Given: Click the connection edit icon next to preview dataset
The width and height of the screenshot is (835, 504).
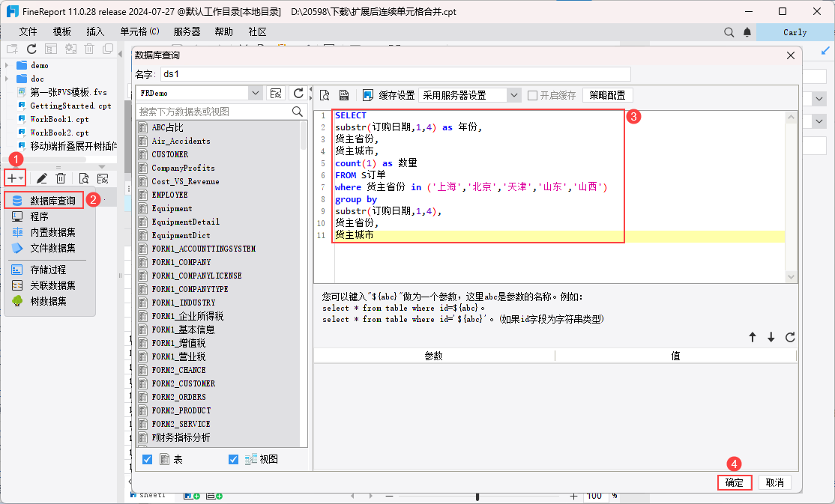Looking at the screenshot, I should pos(103,178).
